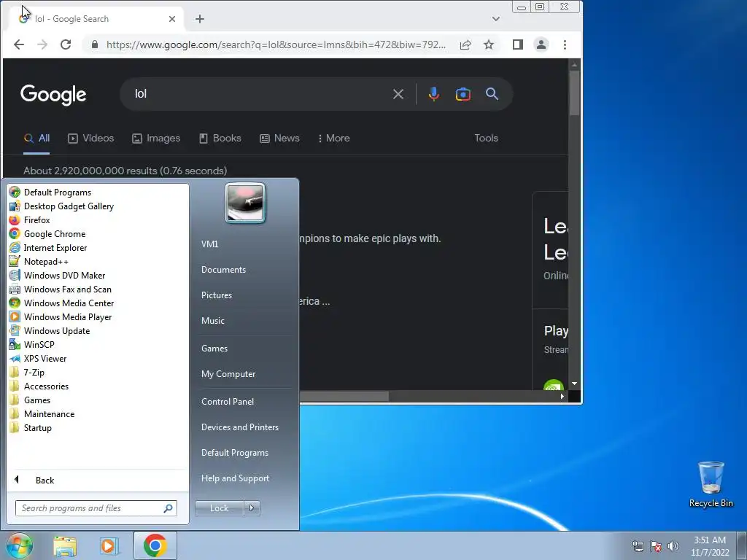Screen dimensions: 747x560
Task: Switch to the Images results tab
Action: [156, 138]
